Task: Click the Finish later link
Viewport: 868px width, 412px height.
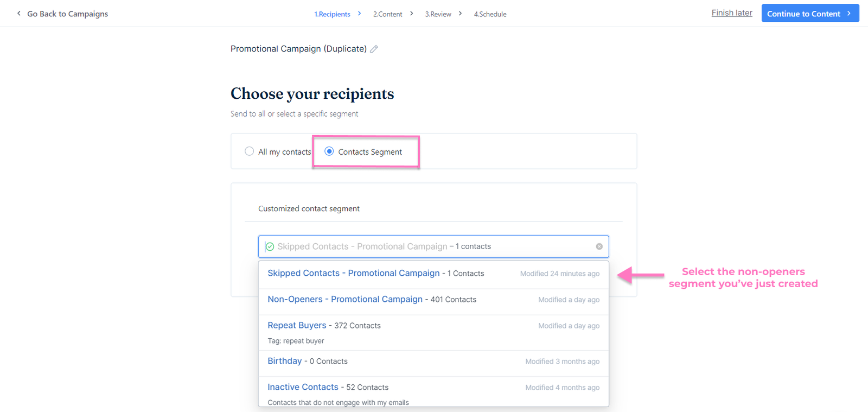Action: pos(731,13)
